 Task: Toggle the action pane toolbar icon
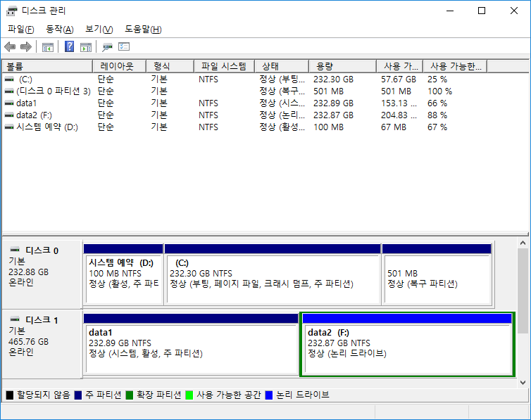(86, 47)
